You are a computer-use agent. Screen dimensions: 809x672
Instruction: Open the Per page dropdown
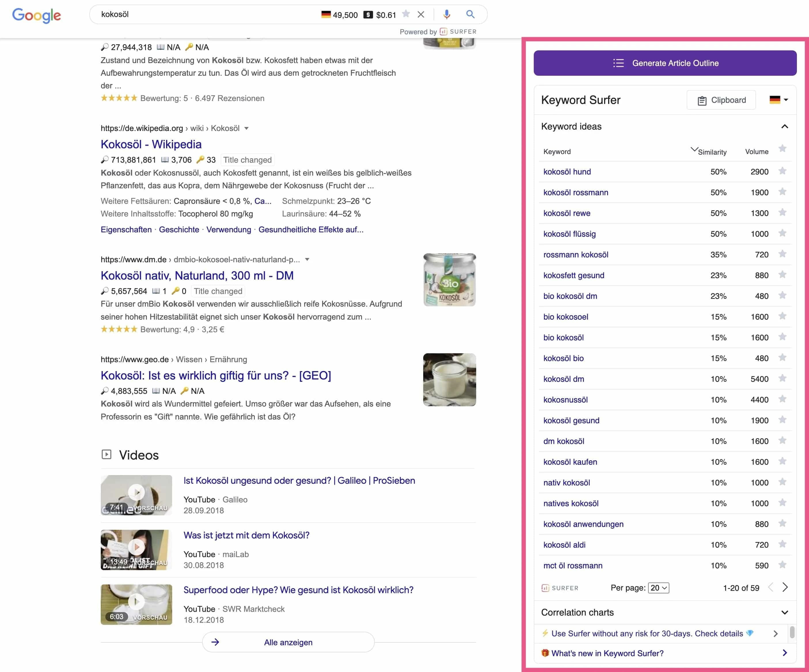coord(659,588)
